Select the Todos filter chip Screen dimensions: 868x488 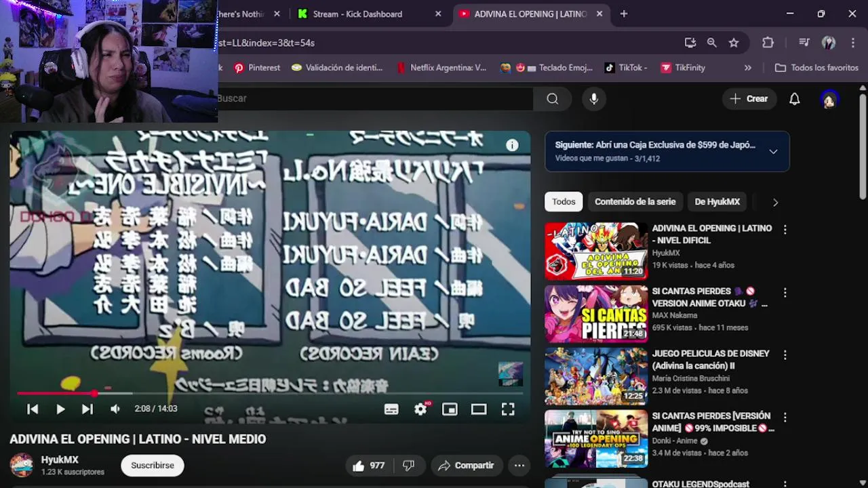[564, 202]
